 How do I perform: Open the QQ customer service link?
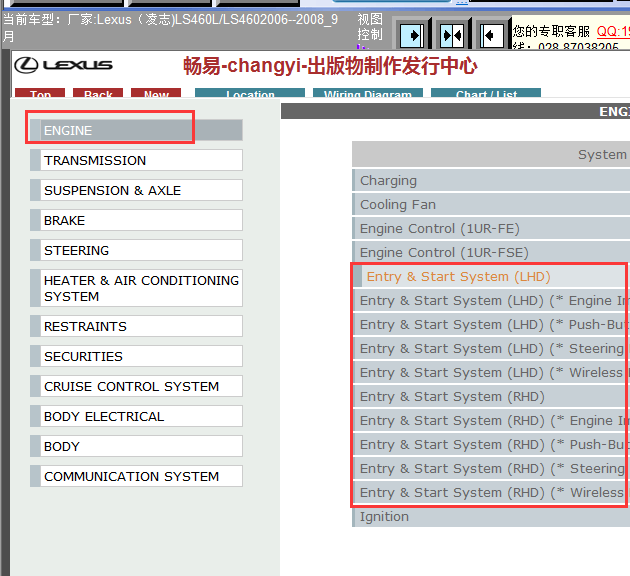tap(613, 31)
